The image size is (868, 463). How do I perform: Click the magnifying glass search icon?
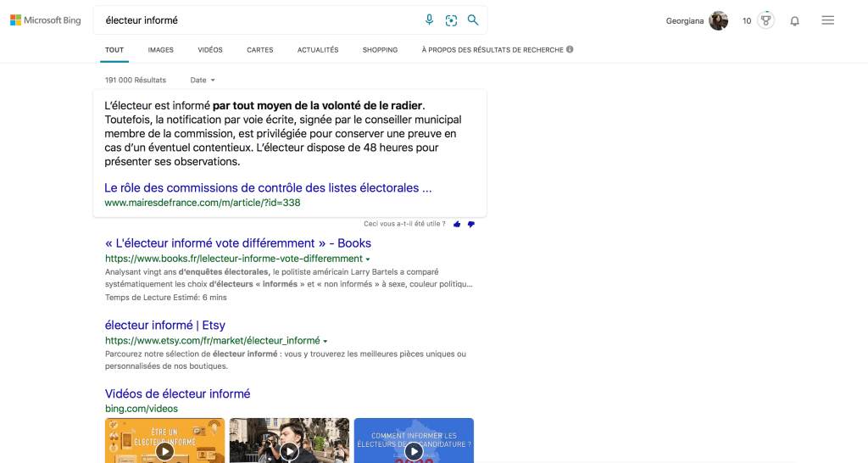pos(473,20)
